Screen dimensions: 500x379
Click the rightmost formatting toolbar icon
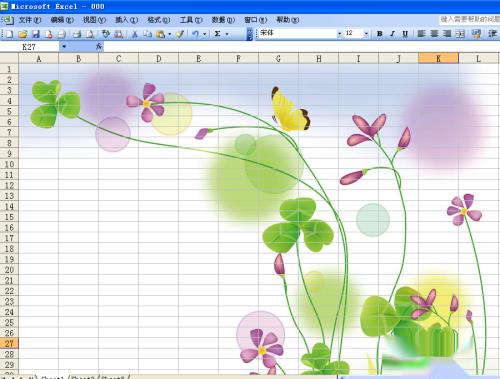[x=492, y=34]
